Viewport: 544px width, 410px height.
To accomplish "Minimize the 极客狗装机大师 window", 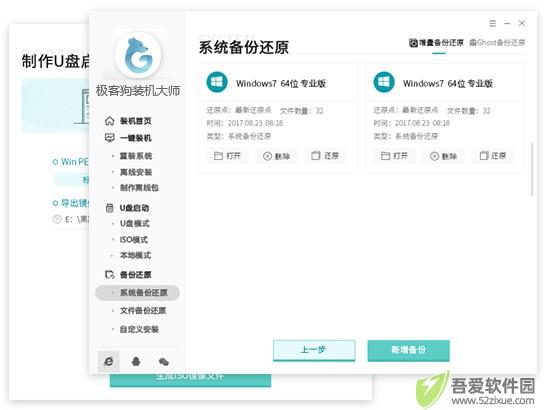I will tap(507, 23).
